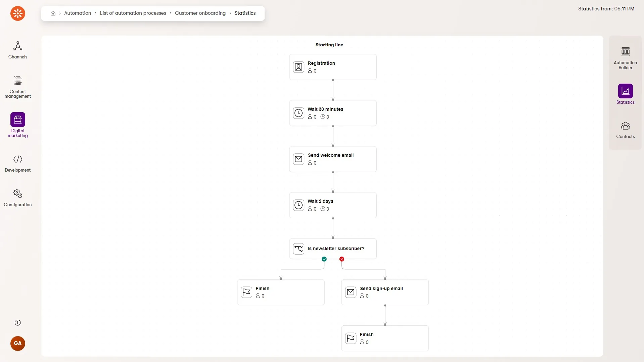Image resolution: width=644 pixels, height=362 pixels.
Task: Open the Configuration gears icon
Action: [18, 193]
